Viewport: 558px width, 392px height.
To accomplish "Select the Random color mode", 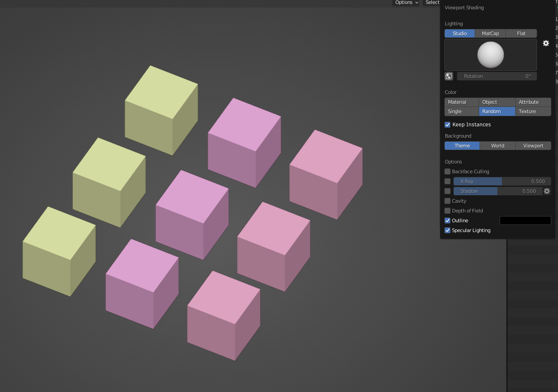I will coord(497,111).
